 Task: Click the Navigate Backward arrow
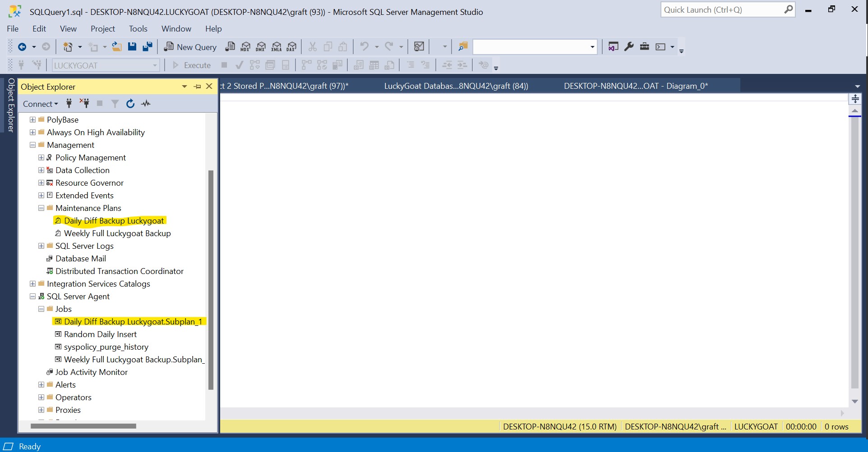point(22,47)
